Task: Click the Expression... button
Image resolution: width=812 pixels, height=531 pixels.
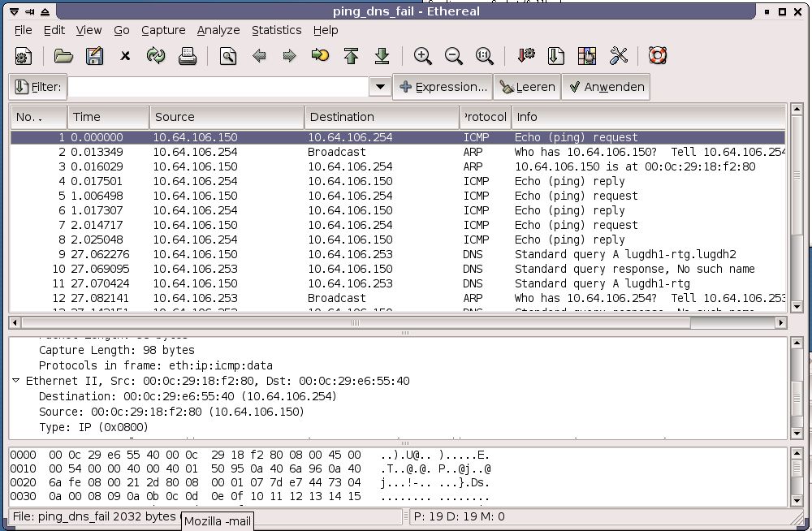Action: pyautogui.click(x=443, y=87)
